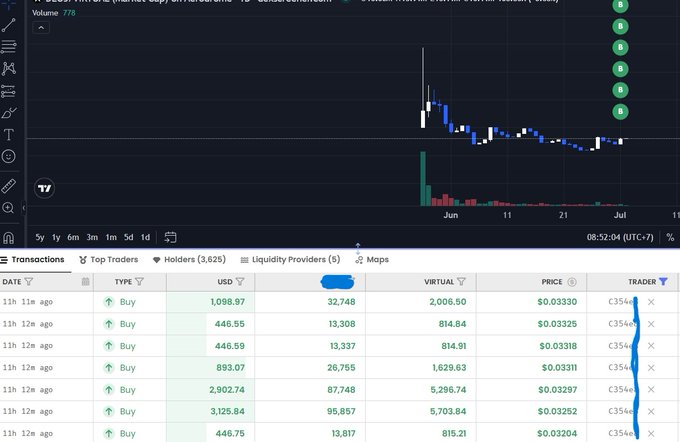Click VIRTUAL amount 2,006.50
This screenshot has height=442, width=680.
click(x=448, y=301)
